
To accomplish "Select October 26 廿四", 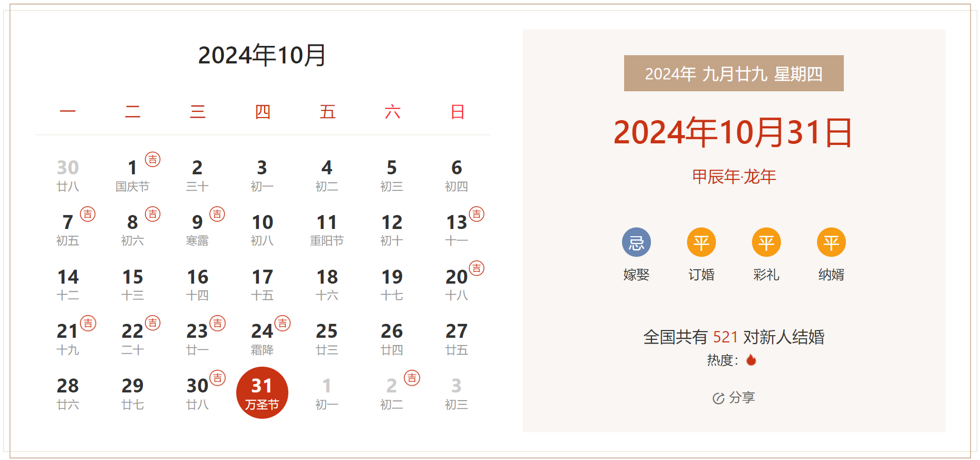I will point(392,339).
